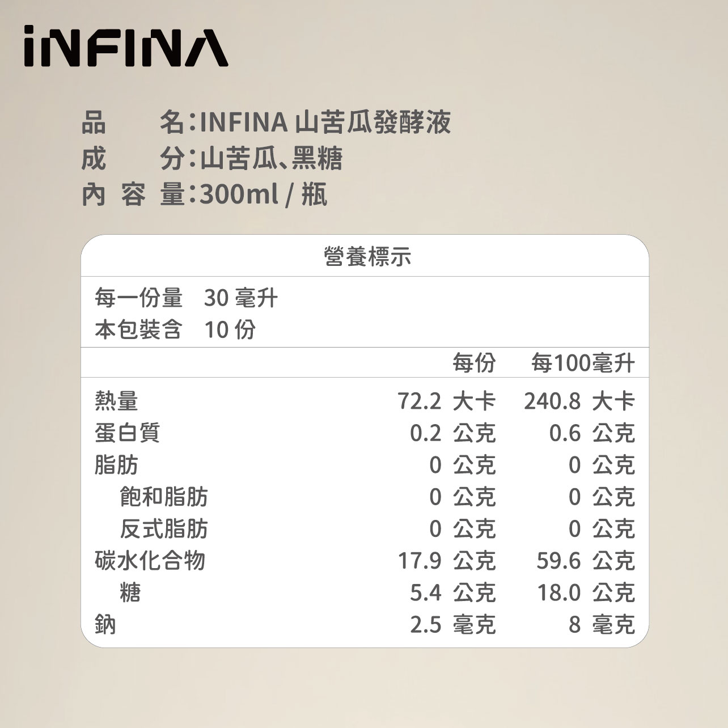Click the 2.5 毫克 sodium value

coord(452,624)
